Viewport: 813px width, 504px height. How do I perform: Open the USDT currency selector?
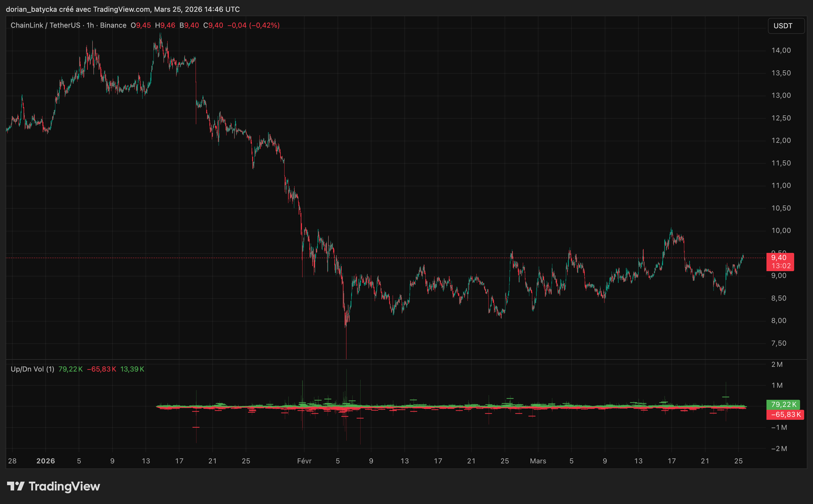[786, 26]
